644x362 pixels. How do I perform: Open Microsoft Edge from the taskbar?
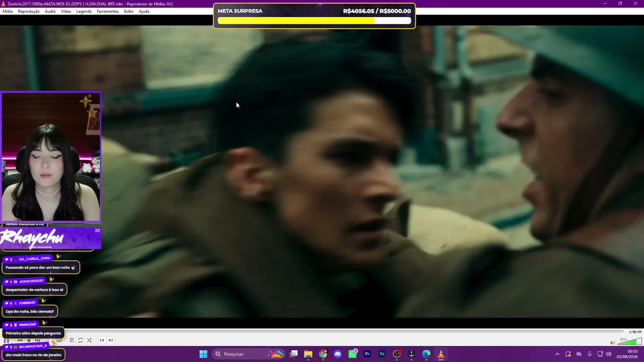(x=426, y=354)
